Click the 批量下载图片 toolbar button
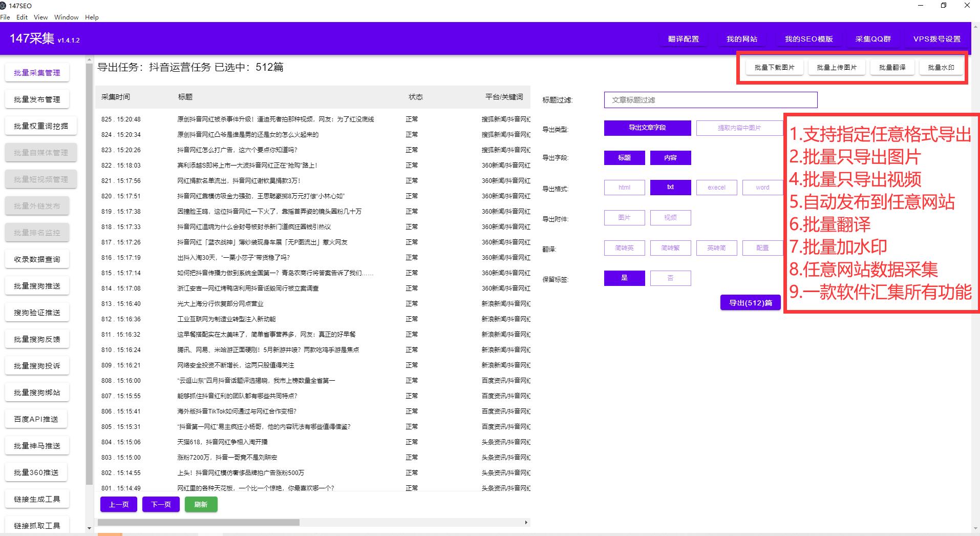Viewport: 980px width, 536px height. (x=774, y=67)
